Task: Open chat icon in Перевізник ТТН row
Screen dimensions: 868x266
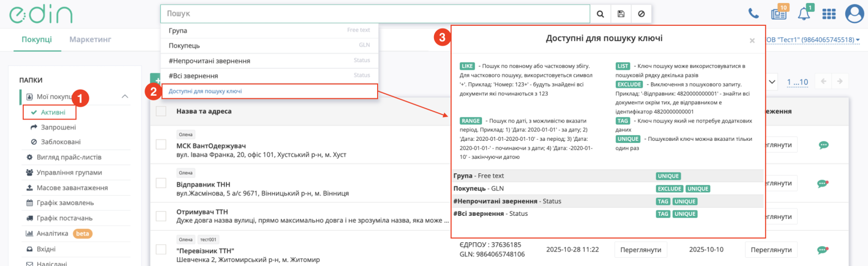Action: (823, 250)
